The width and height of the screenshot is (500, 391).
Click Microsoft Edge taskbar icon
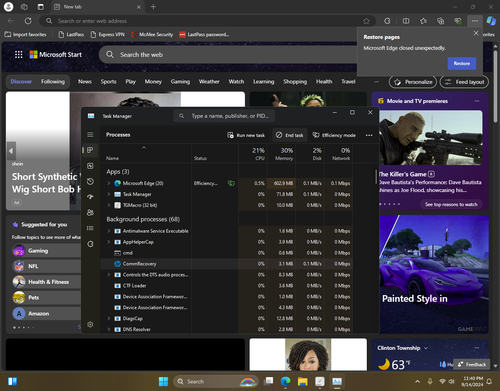click(285, 381)
